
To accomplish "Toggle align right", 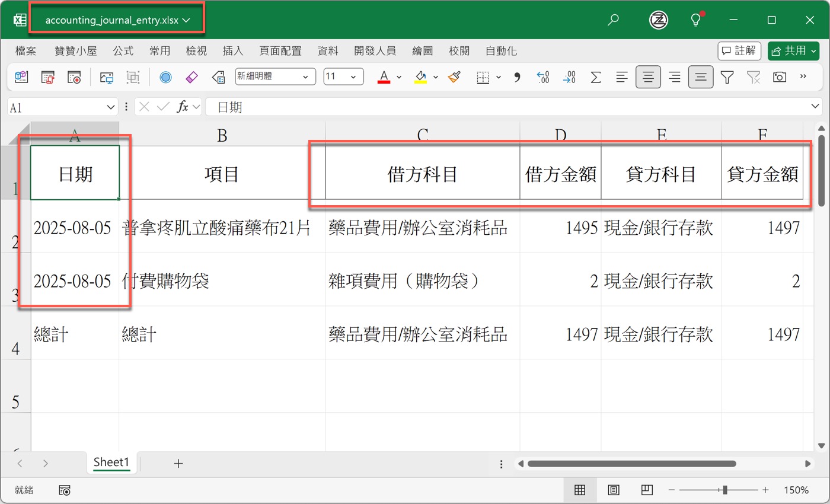I will [x=675, y=76].
